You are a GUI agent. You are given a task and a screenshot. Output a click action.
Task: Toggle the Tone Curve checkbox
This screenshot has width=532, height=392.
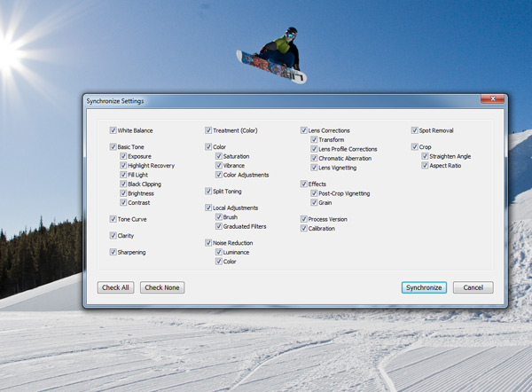(113, 218)
